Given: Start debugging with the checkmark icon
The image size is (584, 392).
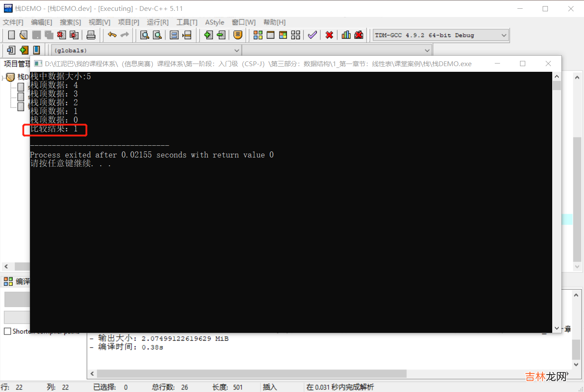Looking at the screenshot, I should click(312, 35).
